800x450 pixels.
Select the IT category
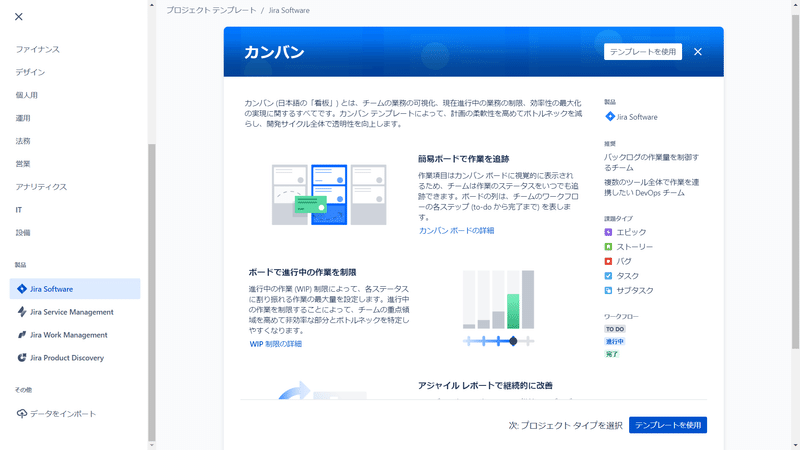click(19, 210)
